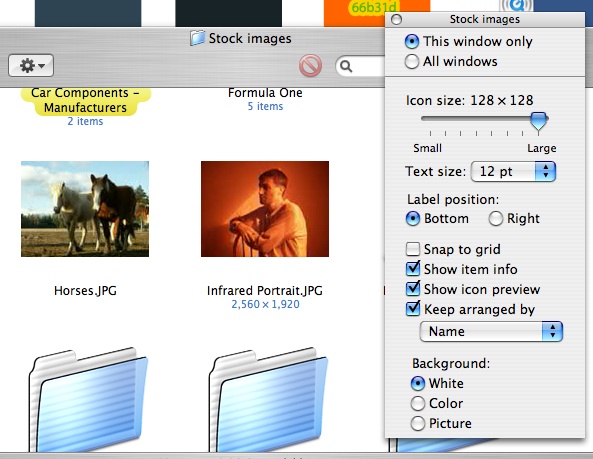
Task: Click the "2 items" info text
Action: pos(85,121)
